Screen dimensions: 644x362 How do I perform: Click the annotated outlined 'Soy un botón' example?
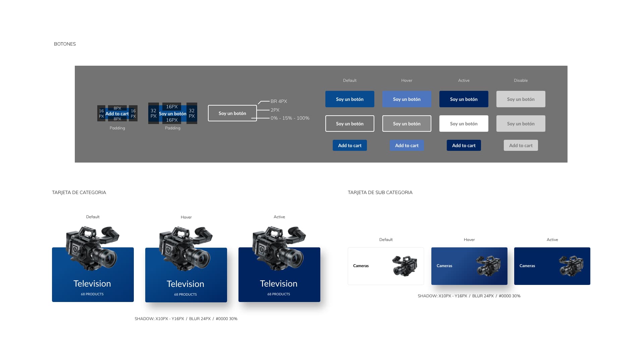232,113
